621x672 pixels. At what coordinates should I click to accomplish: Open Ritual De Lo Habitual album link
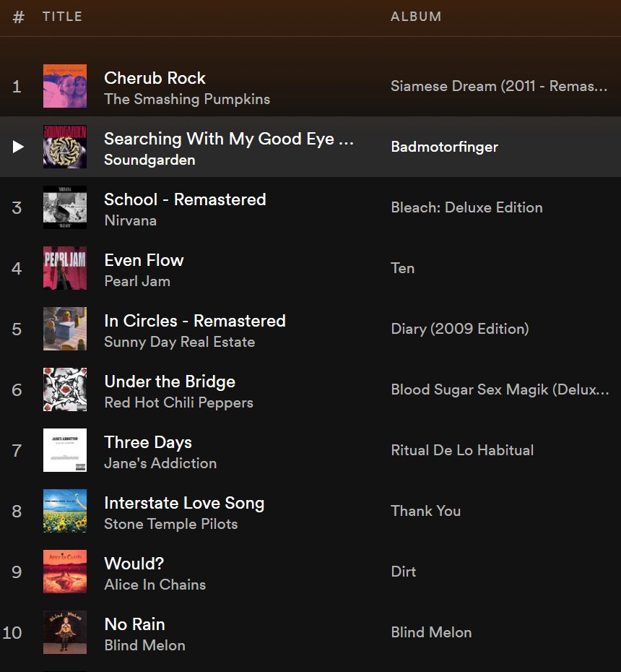[x=462, y=450]
